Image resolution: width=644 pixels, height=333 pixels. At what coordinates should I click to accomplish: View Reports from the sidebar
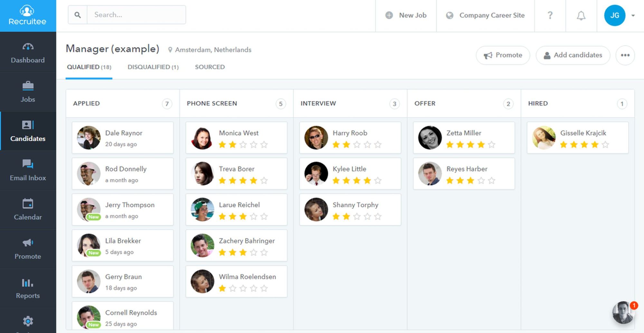(28, 288)
